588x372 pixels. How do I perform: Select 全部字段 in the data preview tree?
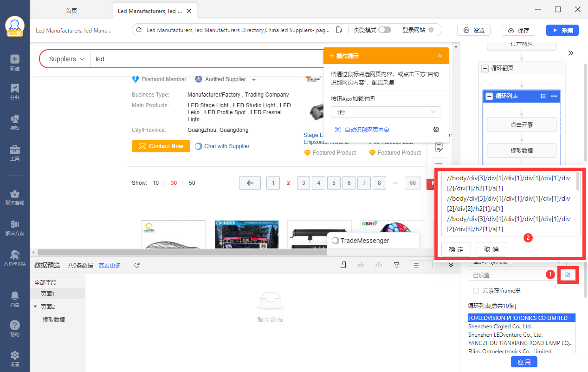45,282
